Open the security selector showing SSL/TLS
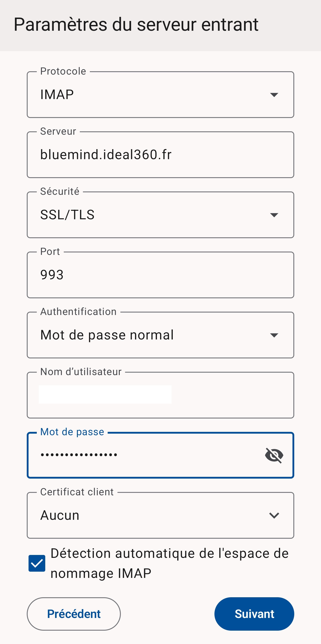Viewport: 321px width, 644px height. (x=150, y=215)
